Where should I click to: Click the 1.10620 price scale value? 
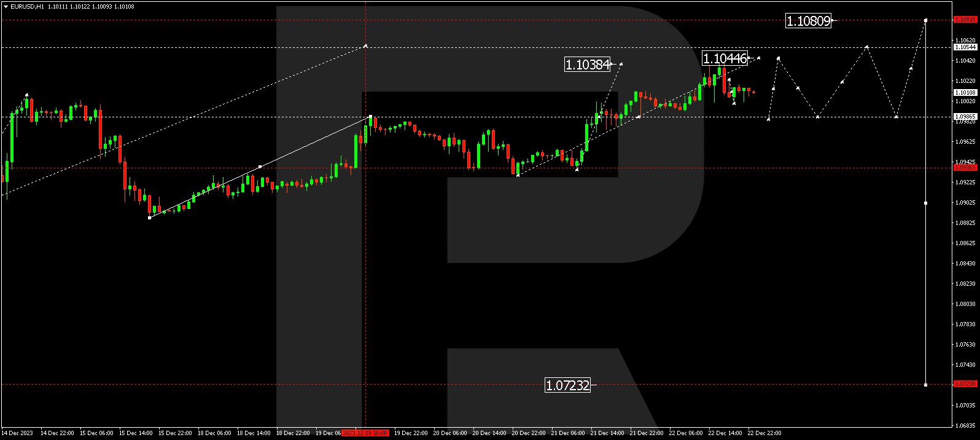pos(965,40)
